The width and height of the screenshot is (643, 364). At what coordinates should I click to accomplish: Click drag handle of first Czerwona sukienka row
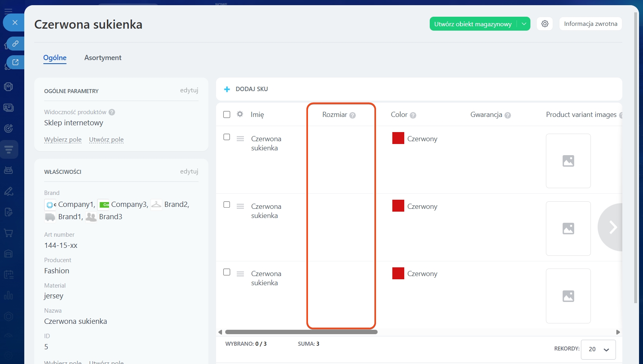click(240, 139)
